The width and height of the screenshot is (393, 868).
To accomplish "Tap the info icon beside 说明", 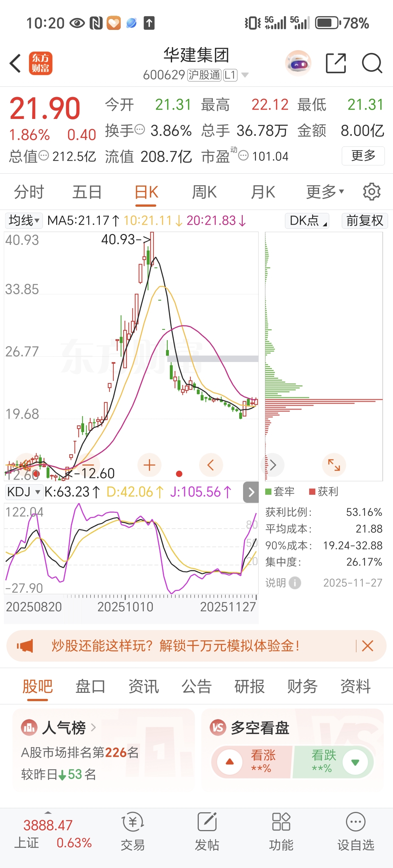I will tap(295, 583).
